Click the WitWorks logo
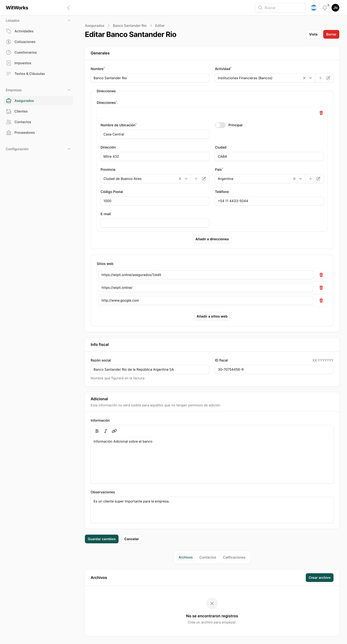The height and width of the screenshot is (644, 347). (x=17, y=8)
